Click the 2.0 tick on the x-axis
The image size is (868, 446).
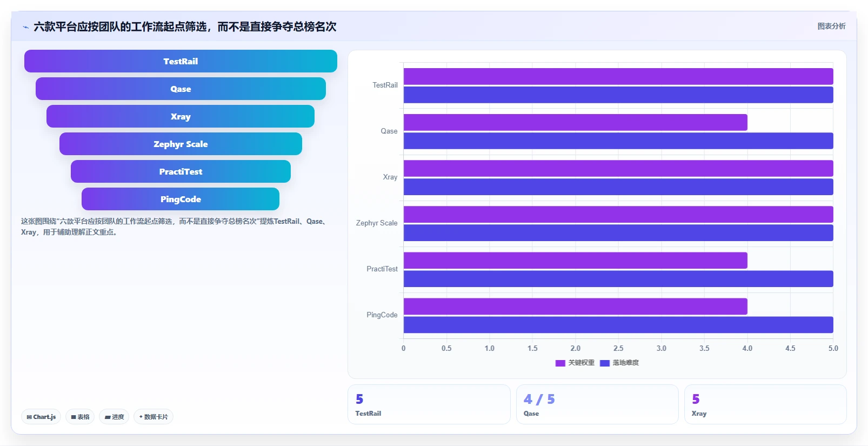[576, 348]
